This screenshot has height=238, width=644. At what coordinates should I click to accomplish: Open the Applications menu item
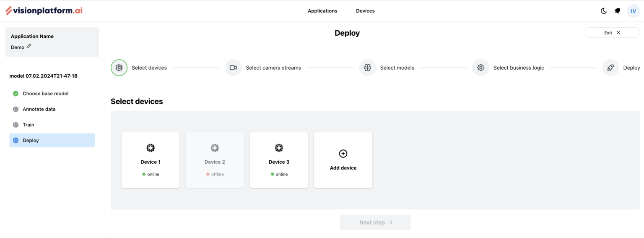(x=322, y=11)
